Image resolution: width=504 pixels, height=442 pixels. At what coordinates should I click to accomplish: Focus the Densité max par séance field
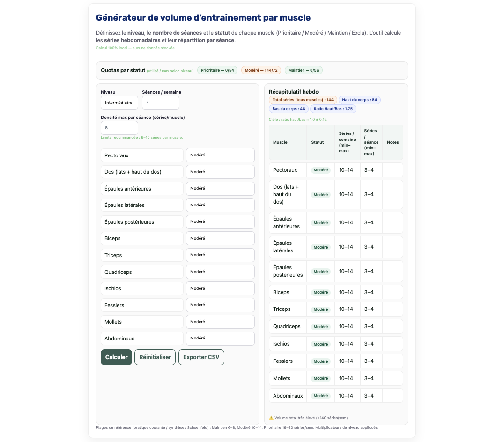(119, 128)
